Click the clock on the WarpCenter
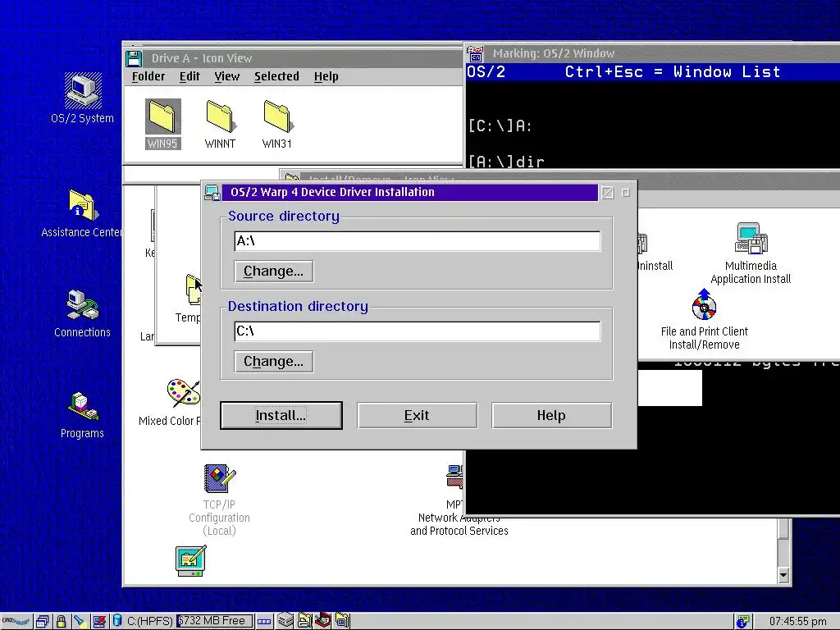 pyautogui.click(x=797, y=622)
